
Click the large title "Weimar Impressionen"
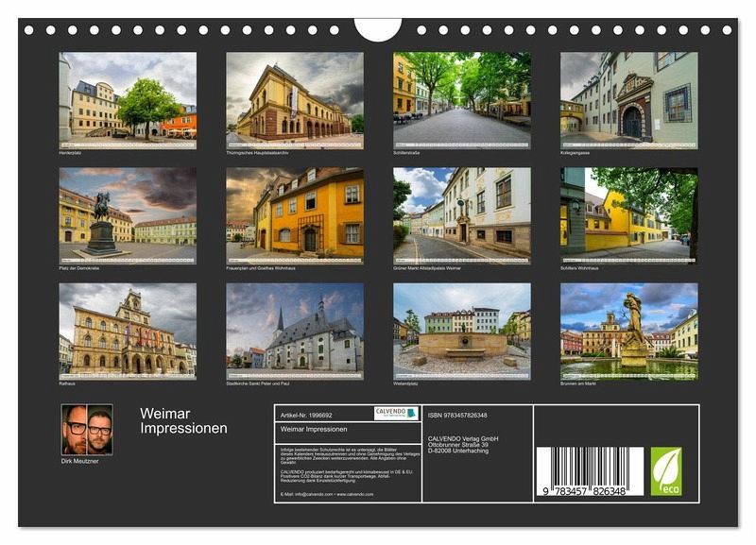[x=183, y=420]
